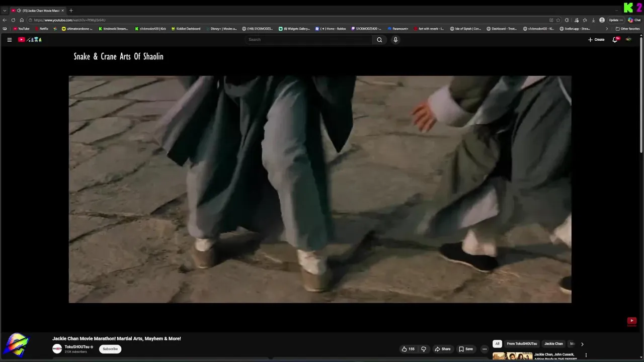The width and height of the screenshot is (644, 362).
Task: Dislike the video with thumbs down
Action: click(x=424, y=349)
